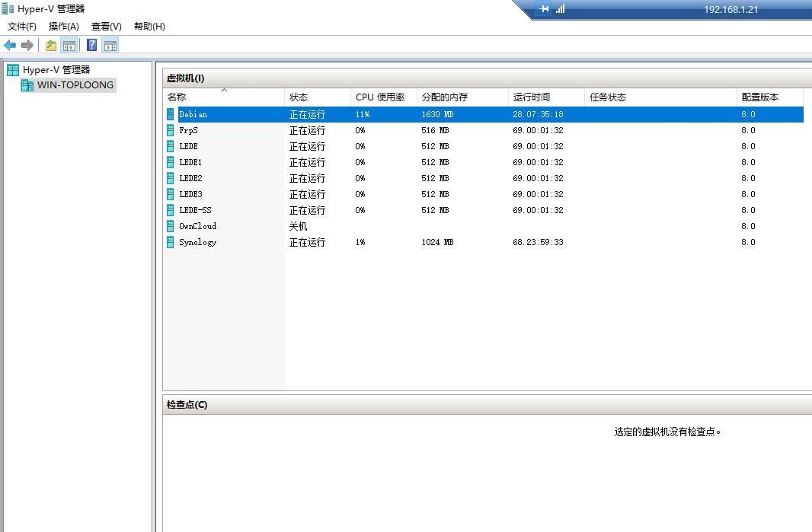The height and width of the screenshot is (532, 812).
Task: Sort by the 分配的内存 column header
Action: 462,97
